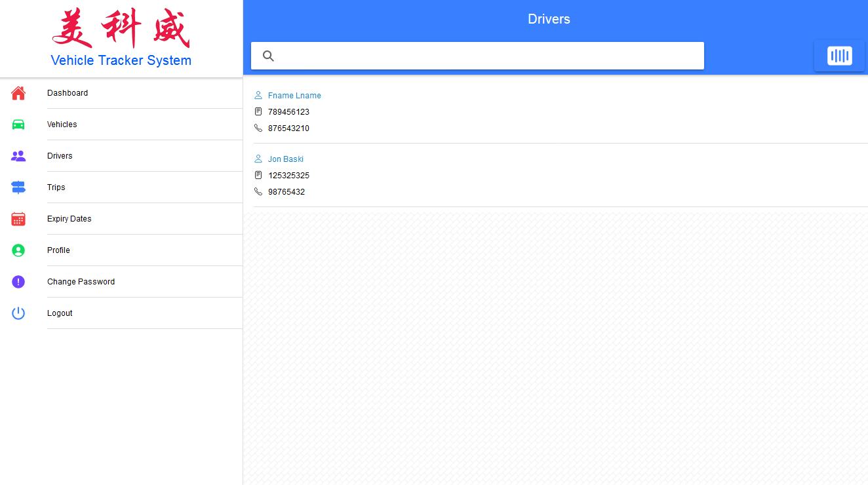Image resolution: width=868 pixels, height=485 pixels.
Task: Click the purple Change Password exclamation icon
Action: [18, 282]
